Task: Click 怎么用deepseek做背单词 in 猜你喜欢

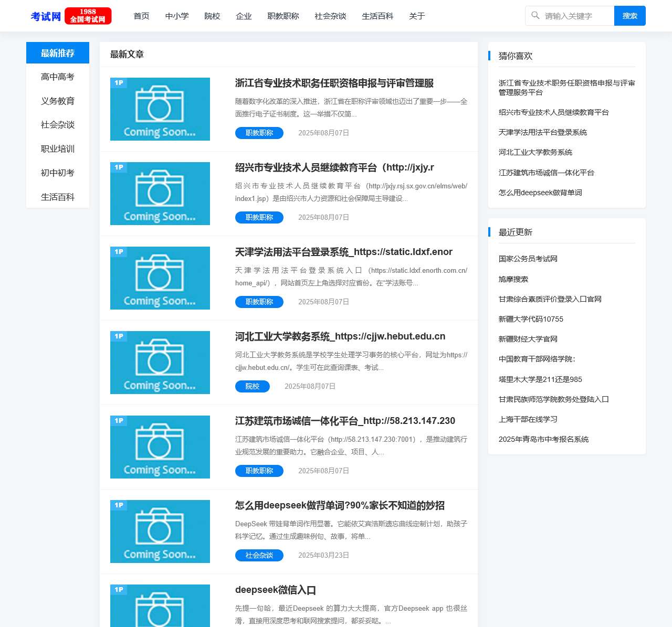Action: pyautogui.click(x=540, y=193)
